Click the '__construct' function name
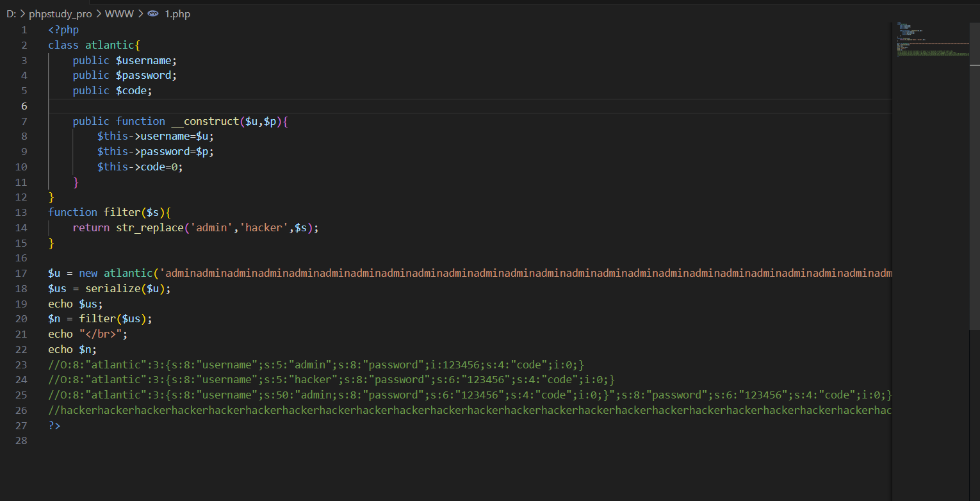The height and width of the screenshot is (501, 980). click(205, 121)
